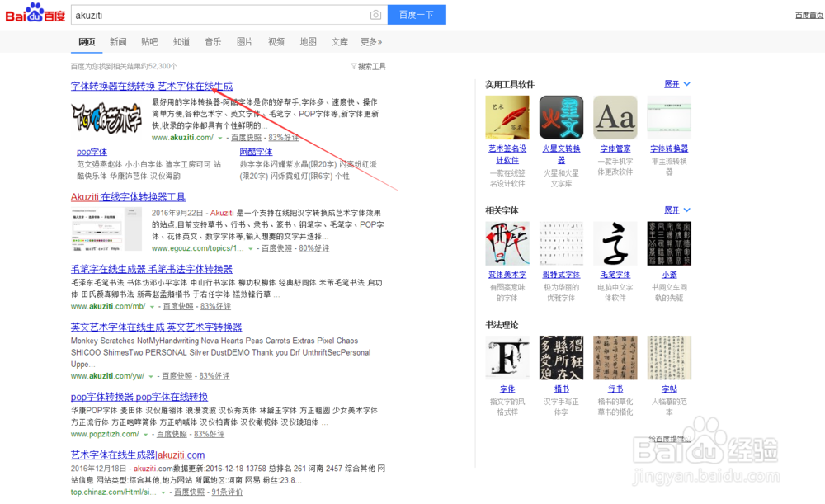This screenshot has width=825, height=504.
Task: Open 哥特式字体 text link
Action: point(561,274)
